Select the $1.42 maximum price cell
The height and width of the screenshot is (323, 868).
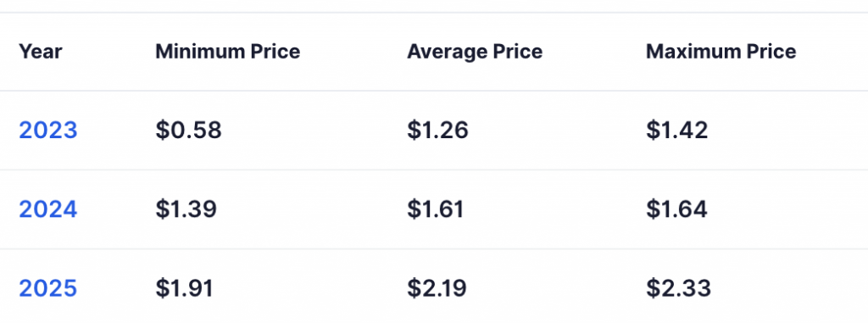pyautogui.click(x=677, y=131)
